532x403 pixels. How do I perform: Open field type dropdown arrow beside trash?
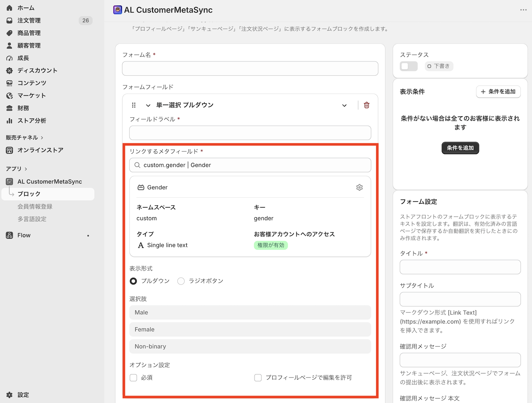point(344,105)
